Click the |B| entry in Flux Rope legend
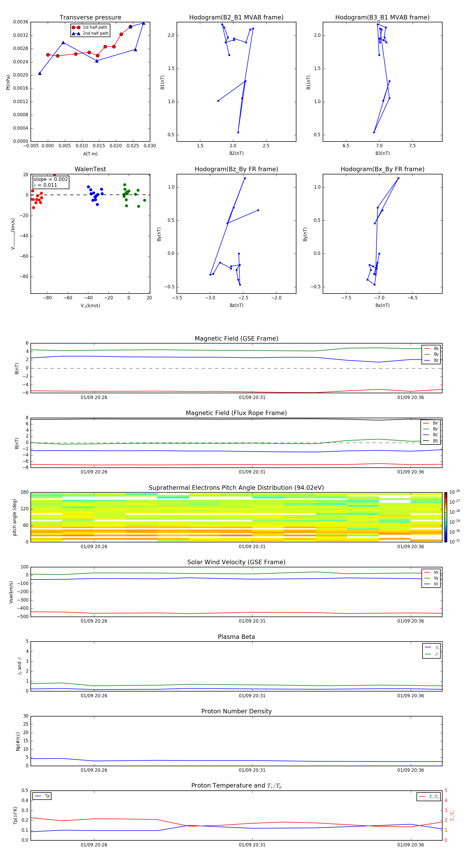Screen dimensions: 473x868 [431, 441]
